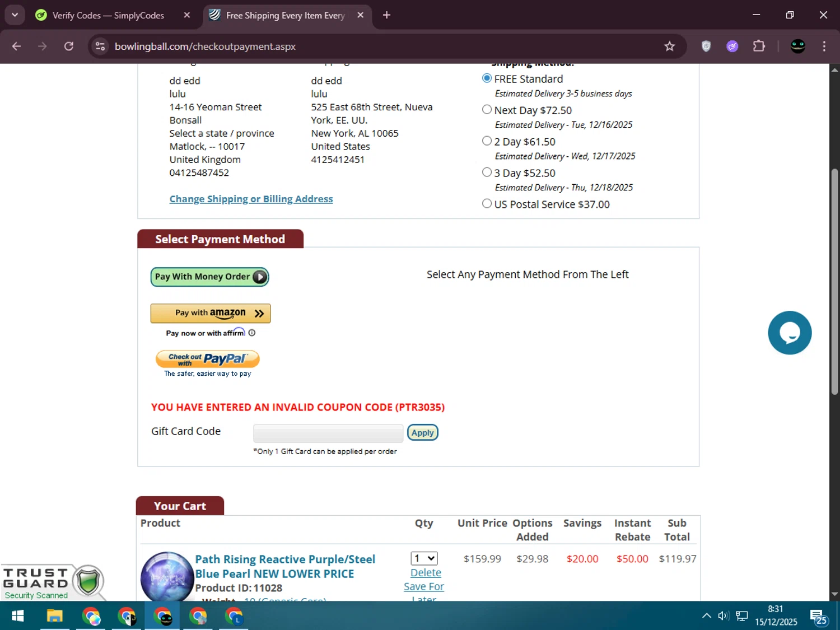The width and height of the screenshot is (840, 630).
Task: Go back to the previous page
Action: click(x=16, y=46)
